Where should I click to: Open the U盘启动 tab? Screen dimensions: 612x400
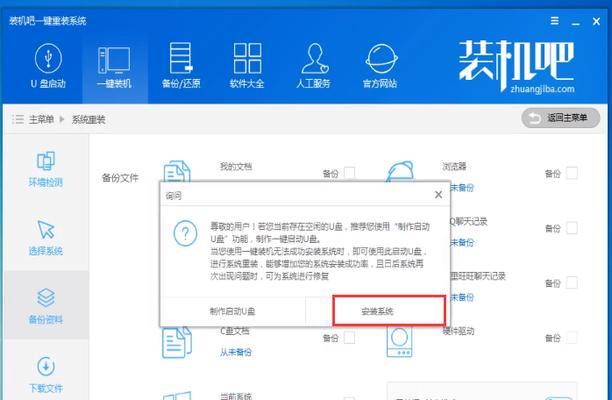pos(48,66)
